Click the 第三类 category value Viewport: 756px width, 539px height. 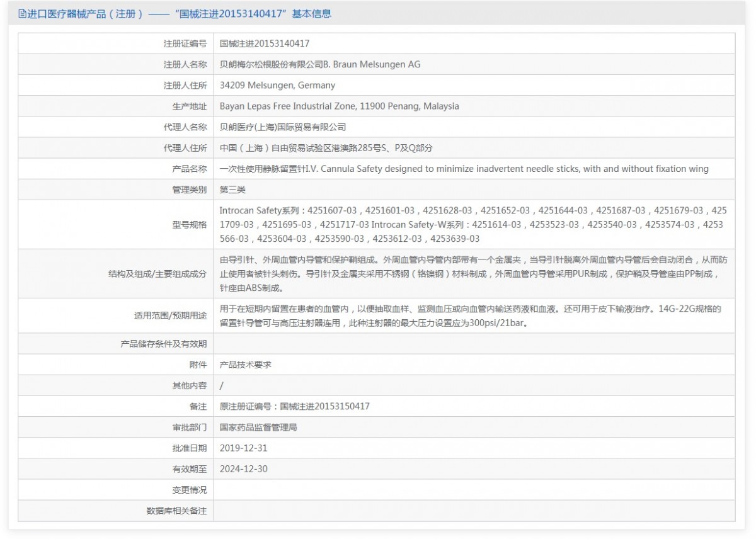[232, 190]
